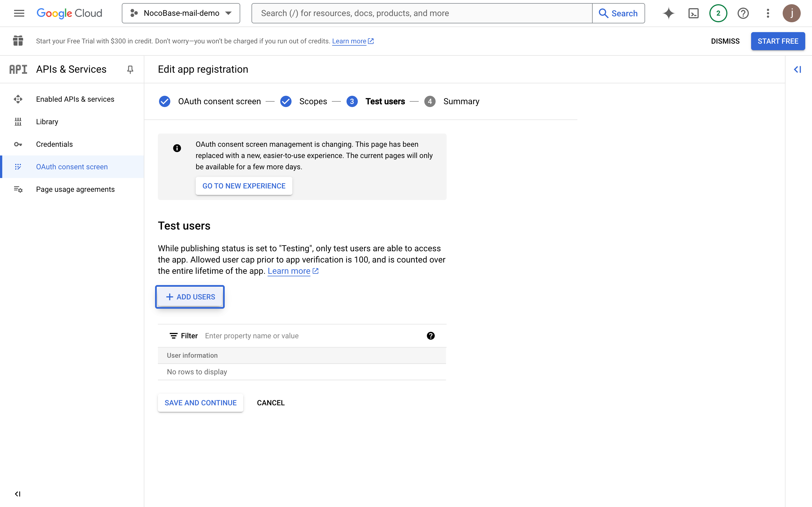Click Save and Continue
The image size is (812, 507).
coord(200,403)
